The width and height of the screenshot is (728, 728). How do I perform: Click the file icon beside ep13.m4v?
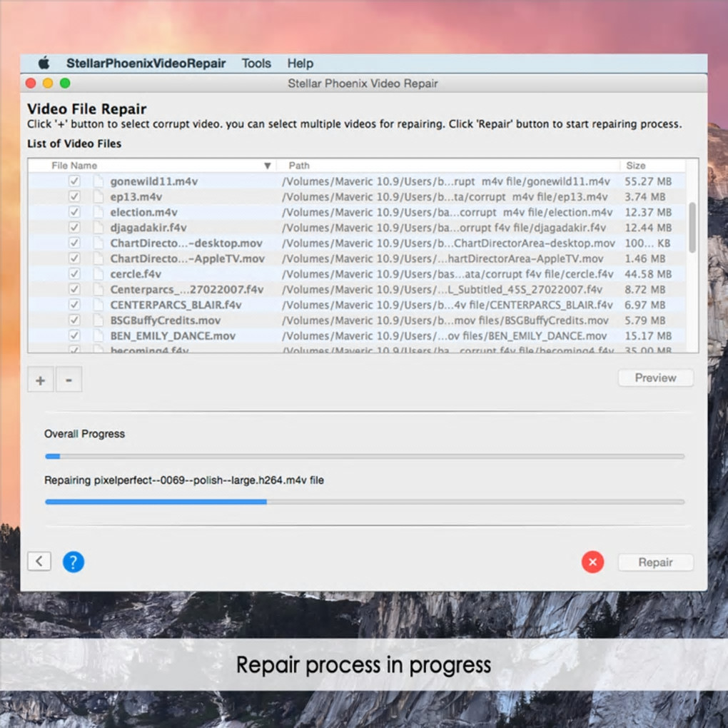point(98,196)
